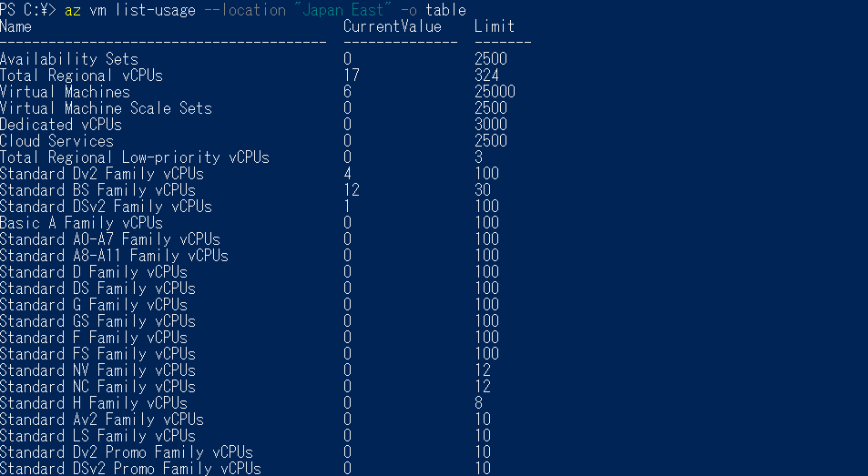The image size is (868, 476).
Task: Click the 'Limit' column header
Action: click(x=495, y=26)
